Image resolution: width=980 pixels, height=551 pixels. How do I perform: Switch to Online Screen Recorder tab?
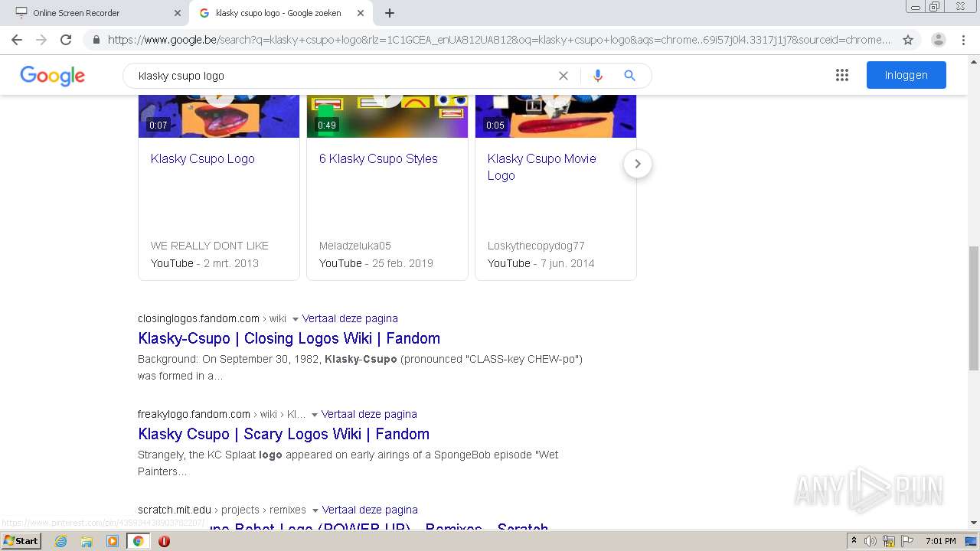[x=93, y=13]
